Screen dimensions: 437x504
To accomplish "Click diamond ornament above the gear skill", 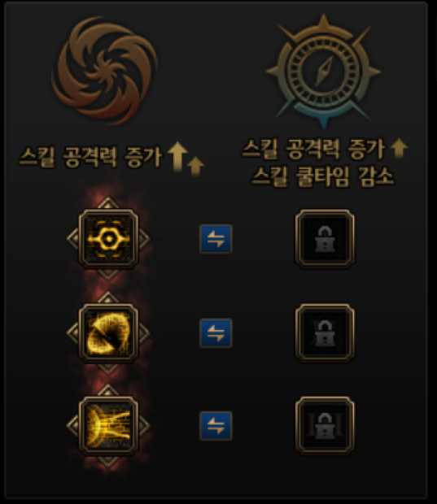I will coord(108,202).
